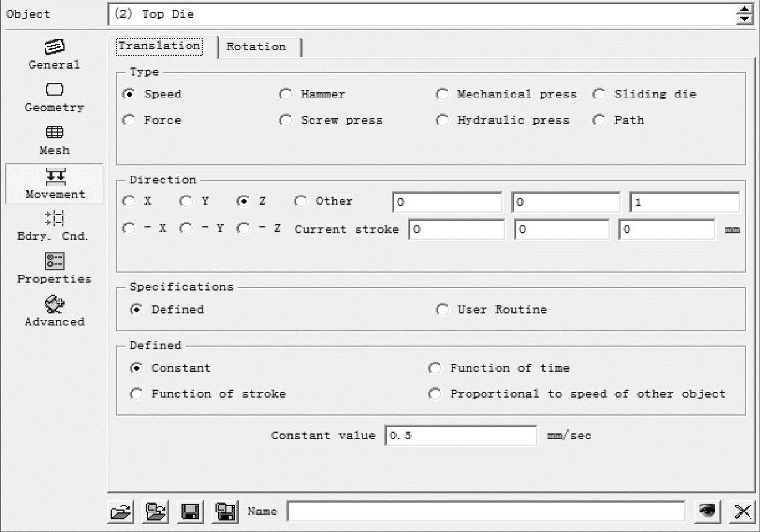
Task: Select the Hammer movement type
Action: 286,94
